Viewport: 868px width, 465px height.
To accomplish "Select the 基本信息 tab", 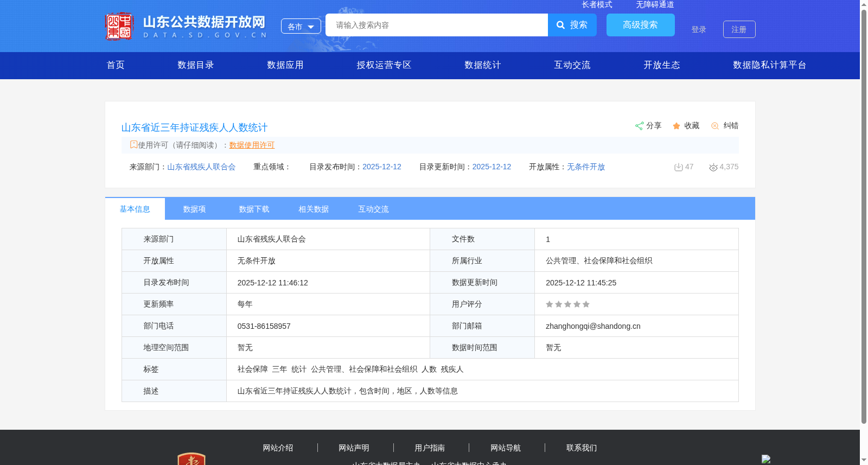I will pyautogui.click(x=135, y=209).
